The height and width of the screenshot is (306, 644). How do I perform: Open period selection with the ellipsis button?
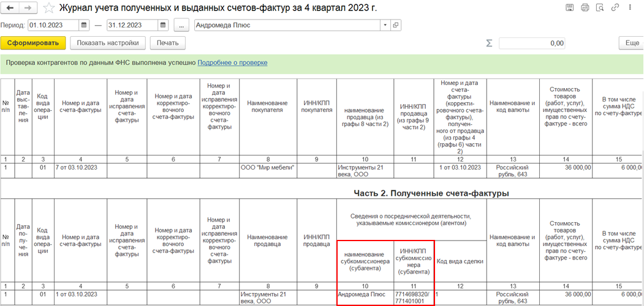pos(181,25)
